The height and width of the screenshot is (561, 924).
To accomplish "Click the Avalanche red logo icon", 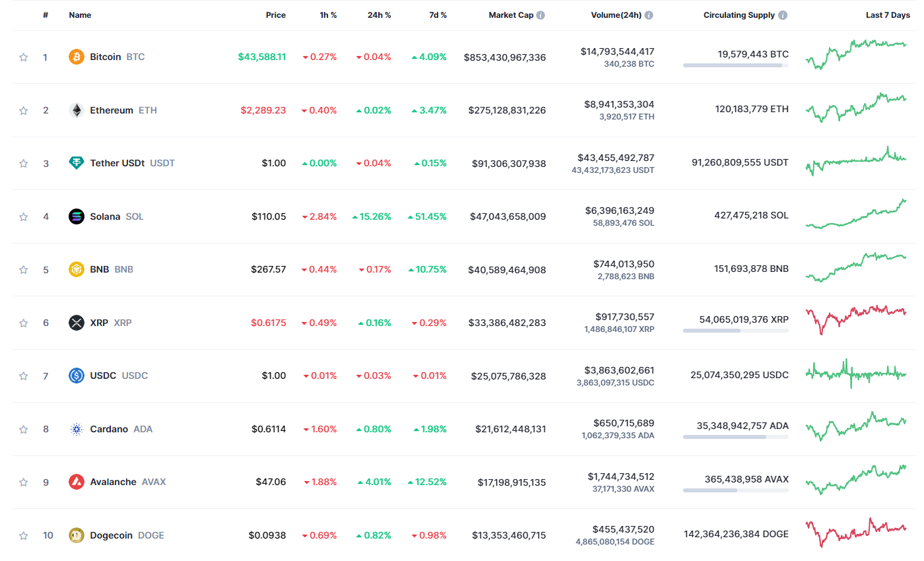I will pyautogui.click(x=77, y=482).
